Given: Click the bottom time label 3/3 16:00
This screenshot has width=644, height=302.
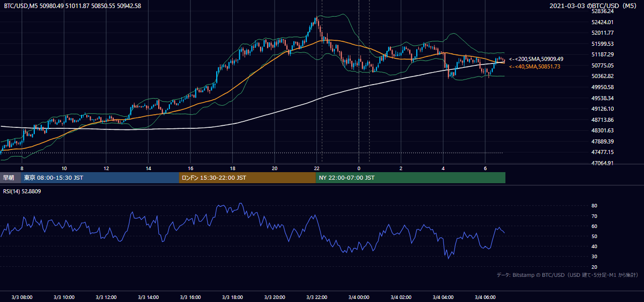Looking at the screenshot, I should pos(190,297).
